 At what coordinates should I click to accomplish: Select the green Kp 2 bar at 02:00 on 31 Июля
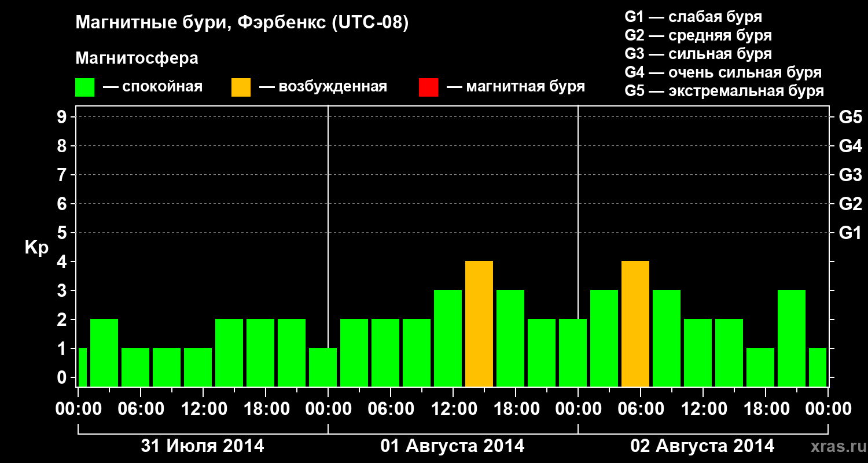point(104,352)
